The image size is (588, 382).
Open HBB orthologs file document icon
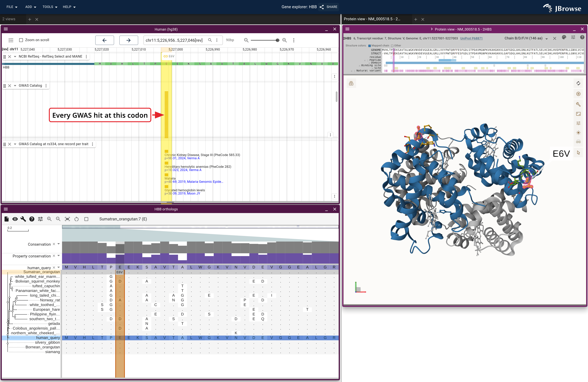click(7, 219)
